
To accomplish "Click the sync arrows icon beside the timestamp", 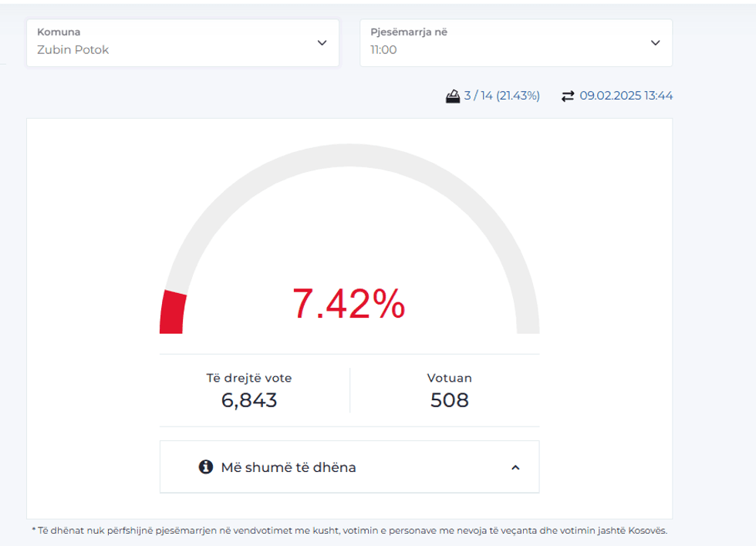I will [x=568, y=96].
